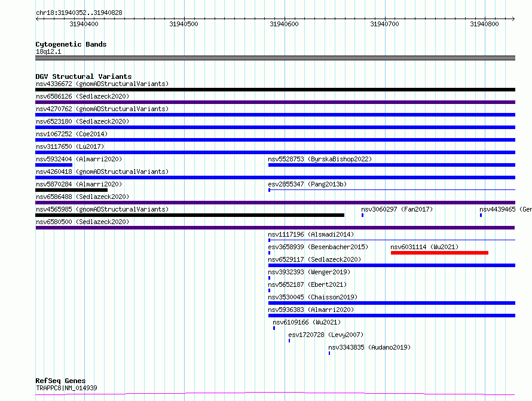Open nsv3117650 (Lu2017) variant label
This screenshot has height=401, width=532.
pyautogui.click(x=70, y=146)
